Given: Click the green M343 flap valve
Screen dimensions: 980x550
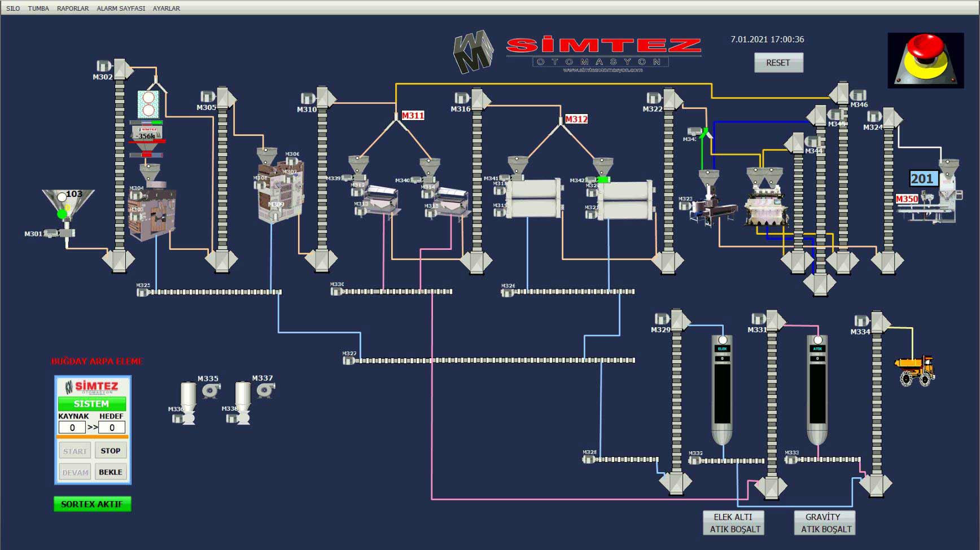Looking at the screenshot, I should coord(704,133).
